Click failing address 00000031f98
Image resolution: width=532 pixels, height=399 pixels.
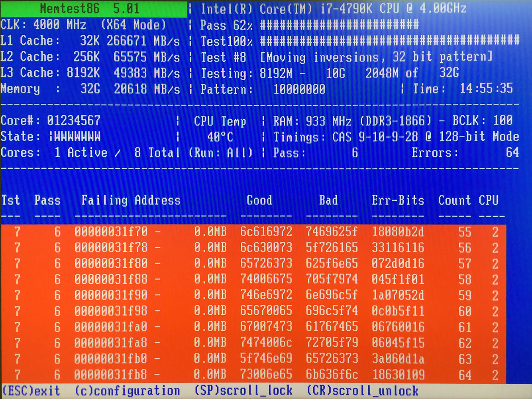[x=111, y=311]
